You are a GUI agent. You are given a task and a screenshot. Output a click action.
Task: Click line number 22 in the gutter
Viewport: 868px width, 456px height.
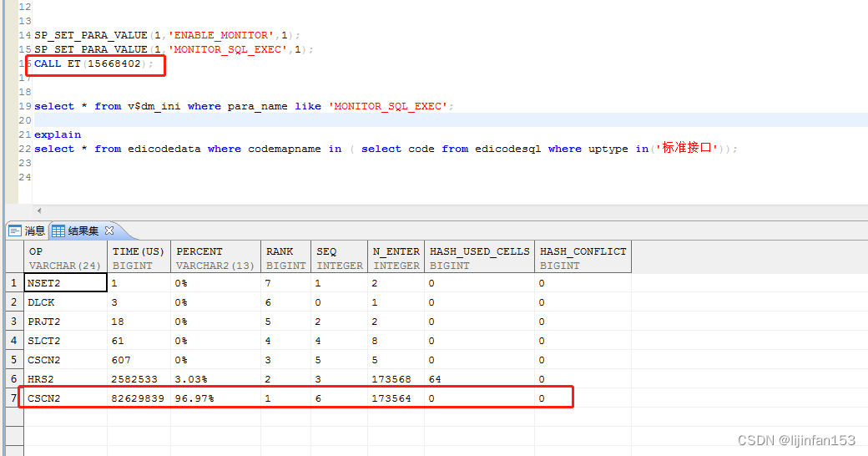tap(24, 149)
